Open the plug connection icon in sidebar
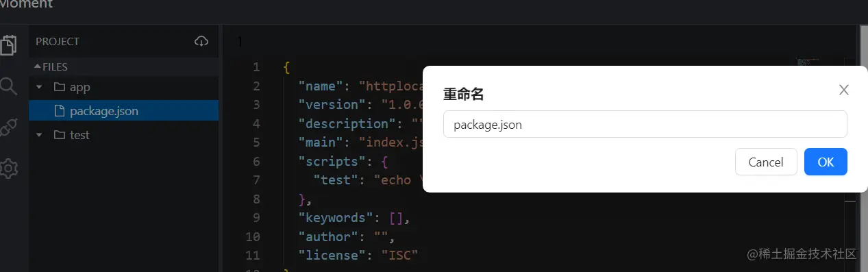The image size is (868, 272). pos(8,127)
